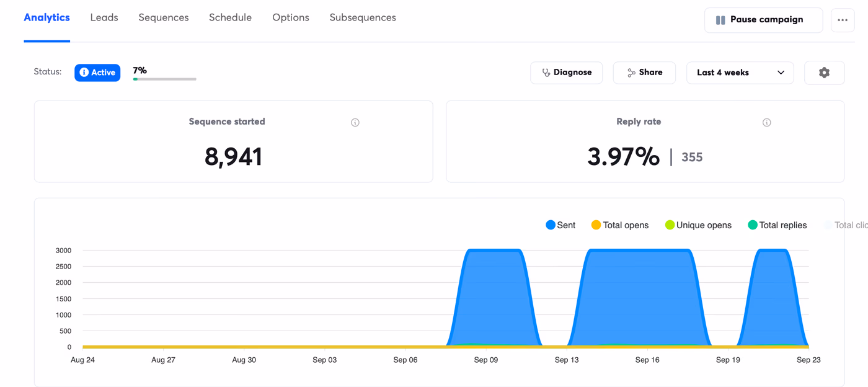
Task: Click info icon beside Sequence started
Action: 355,123
